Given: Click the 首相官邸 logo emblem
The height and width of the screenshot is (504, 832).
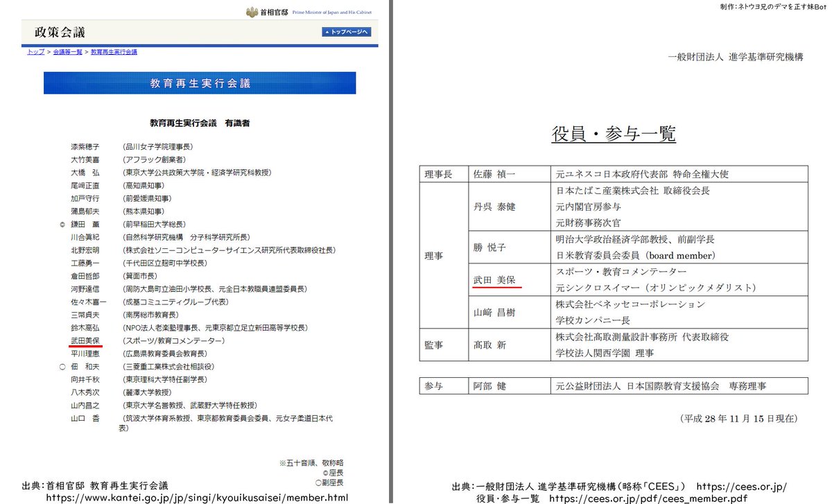Looking at the screenshot, I should [251, 12].
